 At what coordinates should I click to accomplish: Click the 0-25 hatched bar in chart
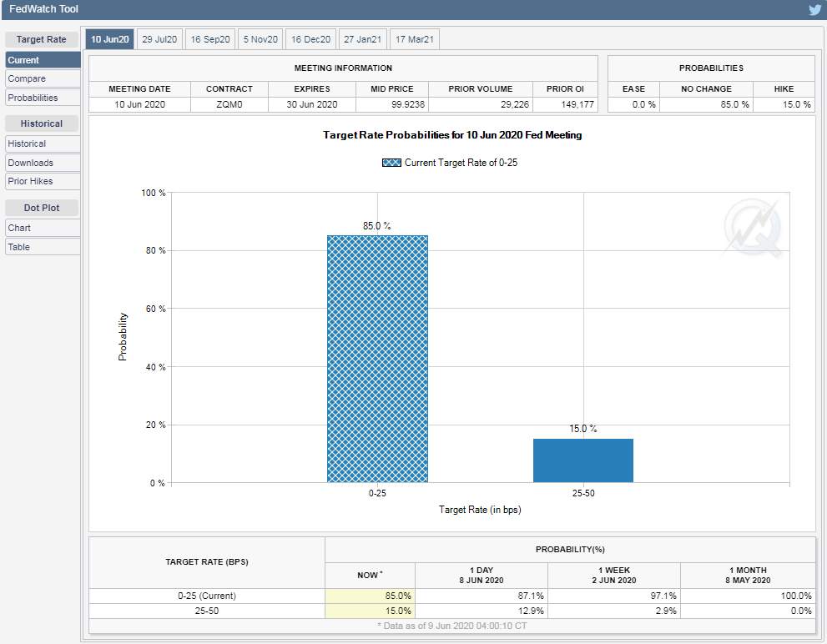pyautogui.click(x=377, y=359)
